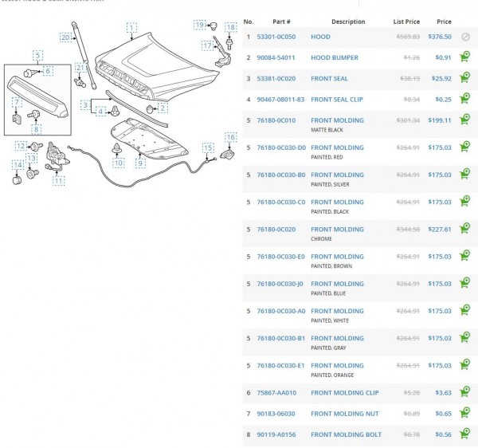Viewport: 478px width, 448px height.
Task: Open part number 76180-0C020 link
Action: click(276, 230)
